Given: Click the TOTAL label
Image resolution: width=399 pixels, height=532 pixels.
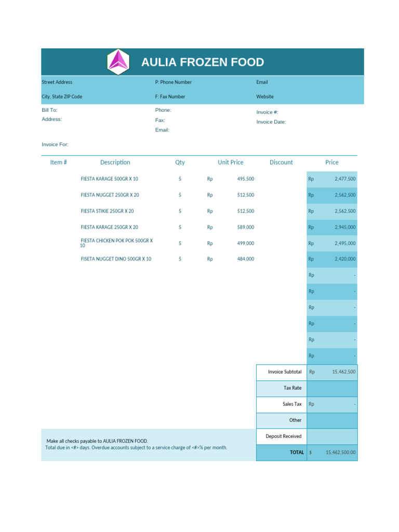Looking at the screenshot, I should click(297, 453).
